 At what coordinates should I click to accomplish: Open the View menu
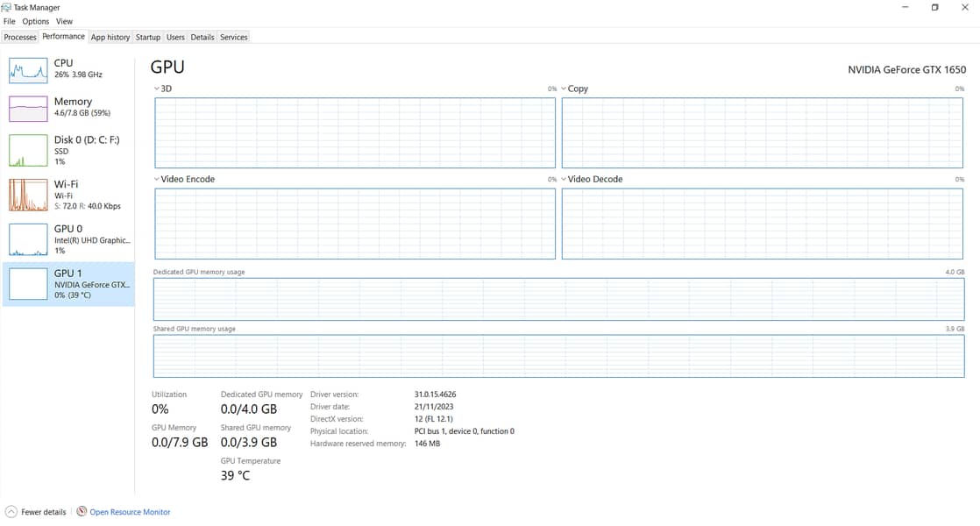click(65, 21)
